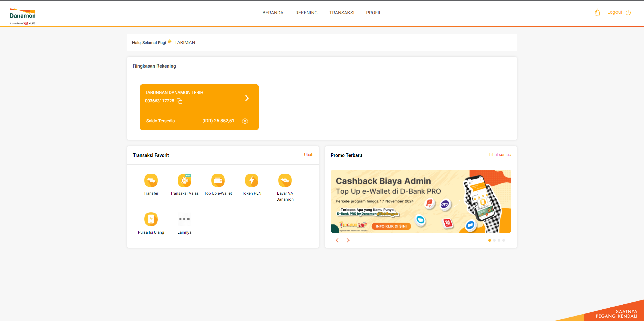Expand Tabungan Danamon Lebih account details

click(x=247, y=98)
